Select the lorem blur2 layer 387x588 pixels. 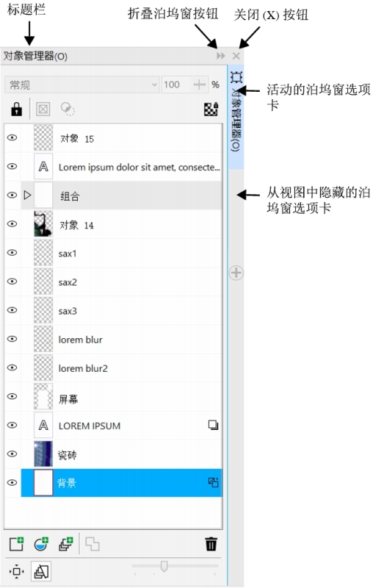(x=113, y=368)
